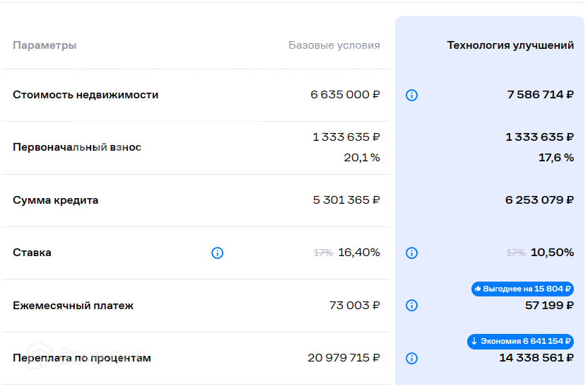588x387 pixels.
Task: Click base property cost 6 635 000 ₽
Action: tap(345, 95)
